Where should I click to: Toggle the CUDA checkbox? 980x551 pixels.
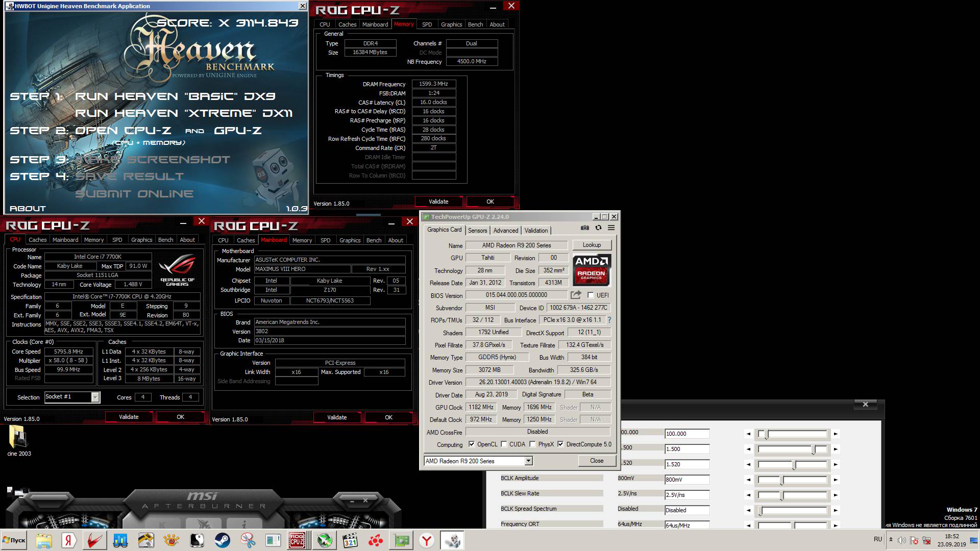tap(504, 444)
